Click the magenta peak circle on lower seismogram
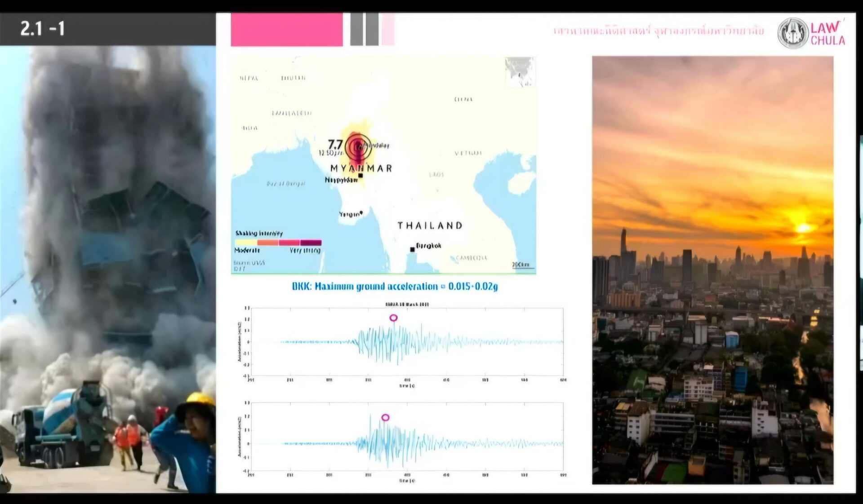The width and height of the screenshot is (863, 504). pos(385,418)
